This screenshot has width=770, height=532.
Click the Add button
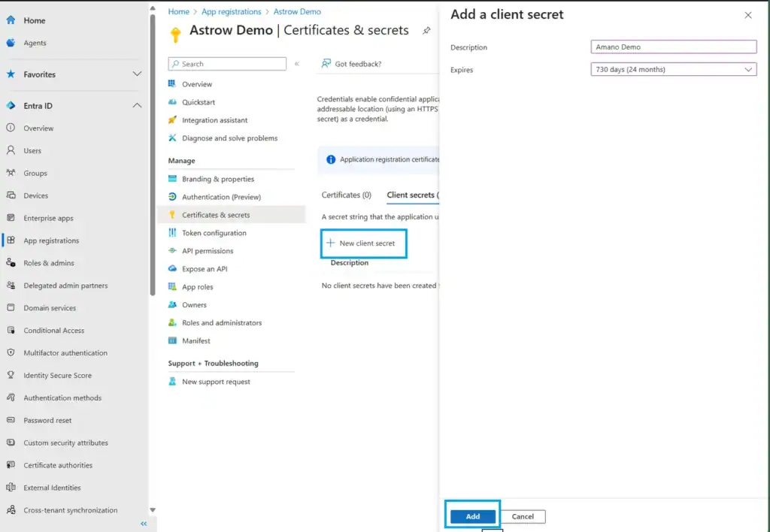click(x=472, y=516)
